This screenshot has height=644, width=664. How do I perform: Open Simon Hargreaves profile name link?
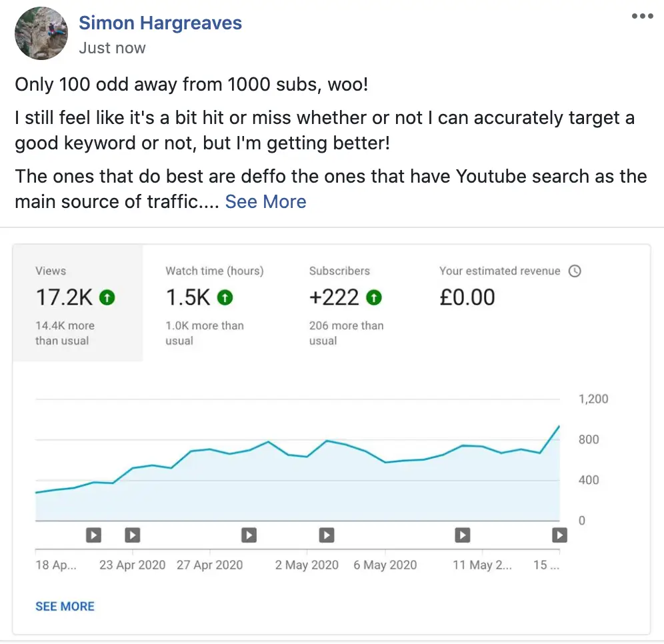pos(160,23)
